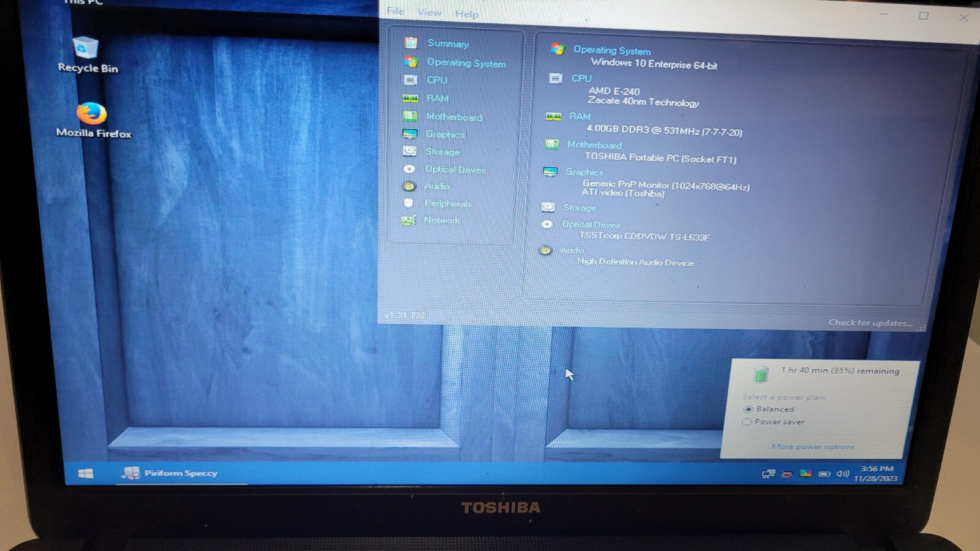Click Optical Drives heading in summary pane
Image resolution: width=980 pixels, height=551 pixels.
pyautogui.click(x=591, y=225)
